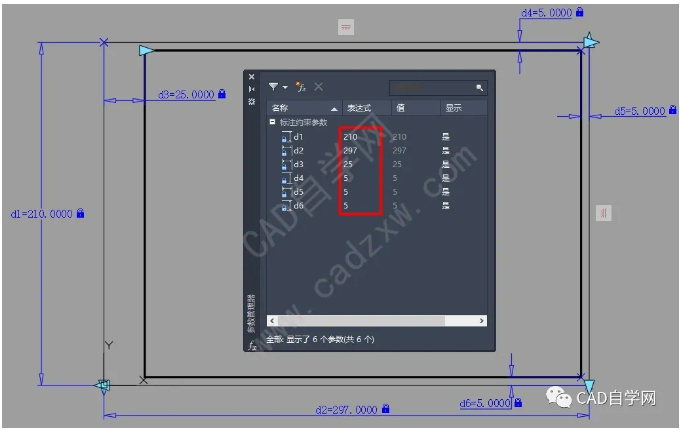This screenshot has width=685, height=435.
Task: Click the magnifier icon in the search box
Action: (479, 88)
